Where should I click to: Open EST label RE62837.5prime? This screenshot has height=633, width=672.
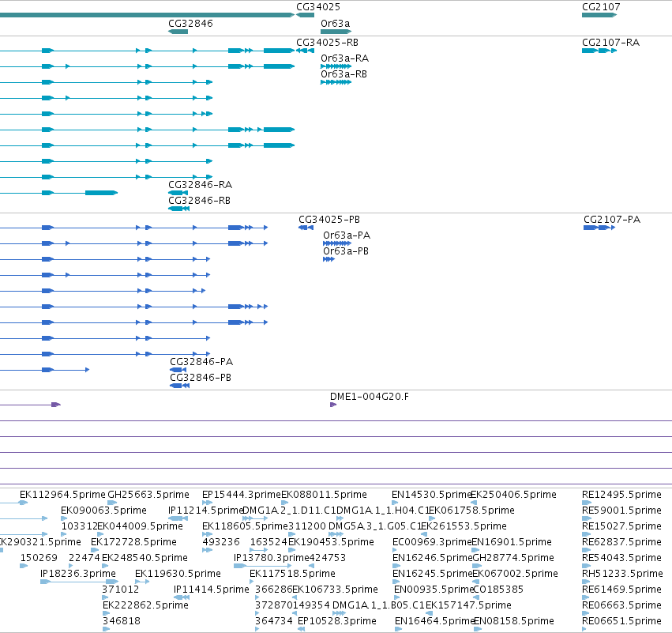[x=621, y=542]
